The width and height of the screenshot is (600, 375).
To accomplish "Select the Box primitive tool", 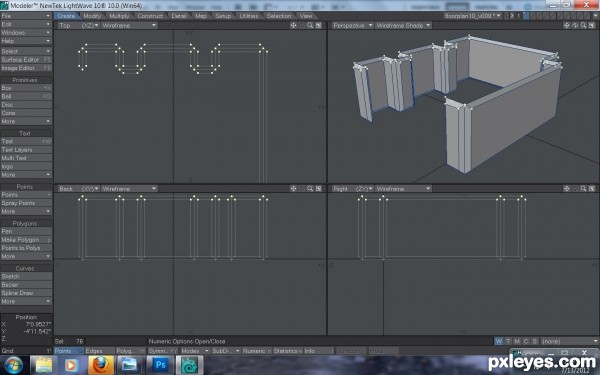I will (x=26, y=88).
